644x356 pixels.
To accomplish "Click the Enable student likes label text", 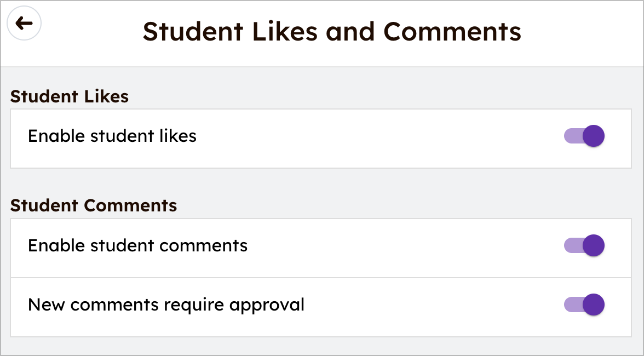I will [x=112, y=136].
